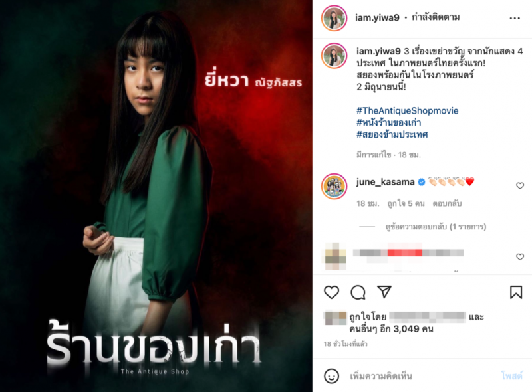The image size is (532, 392).
Task: Like the post with the heart icon
Action: coord(331,292)
